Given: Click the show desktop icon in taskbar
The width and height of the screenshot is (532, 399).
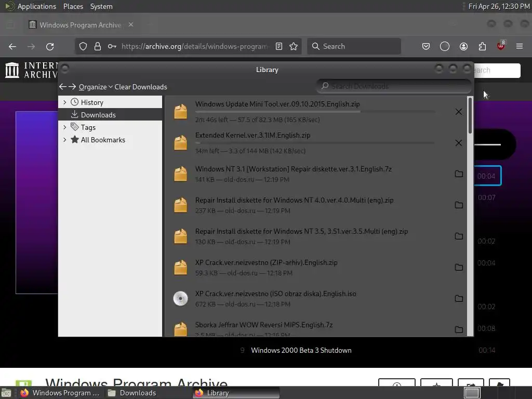Looking at the screenshot, I should [x=6, y=393].
